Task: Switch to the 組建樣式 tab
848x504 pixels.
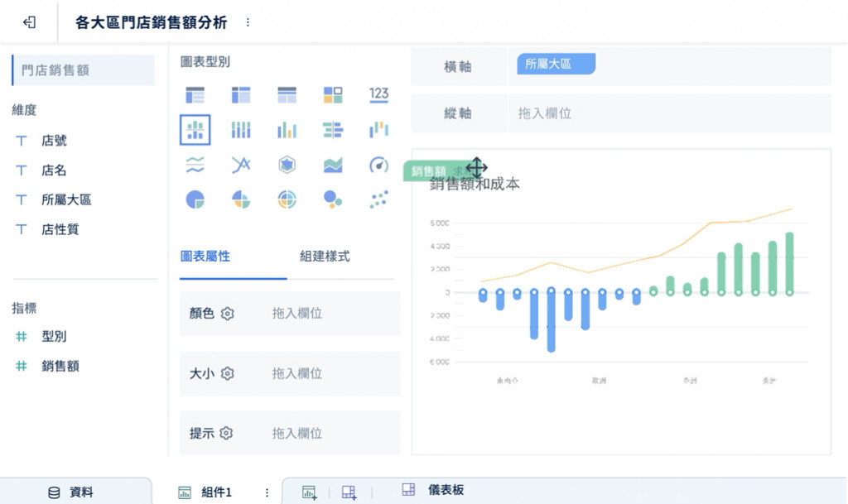Action: point(325,256)
